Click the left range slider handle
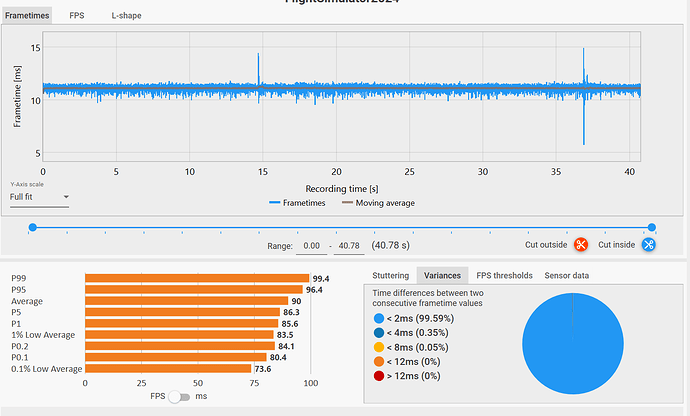The width and height of the screenshot is (690, 416). [33, 228]
